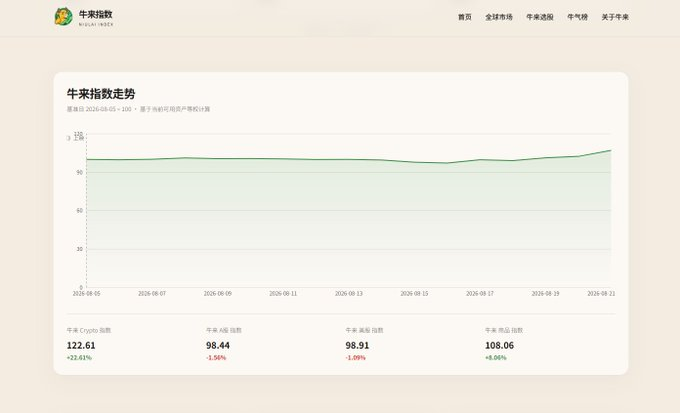Click the 牛来指数 bull logo icon
The image size is (680, 413).
[63, 16]
